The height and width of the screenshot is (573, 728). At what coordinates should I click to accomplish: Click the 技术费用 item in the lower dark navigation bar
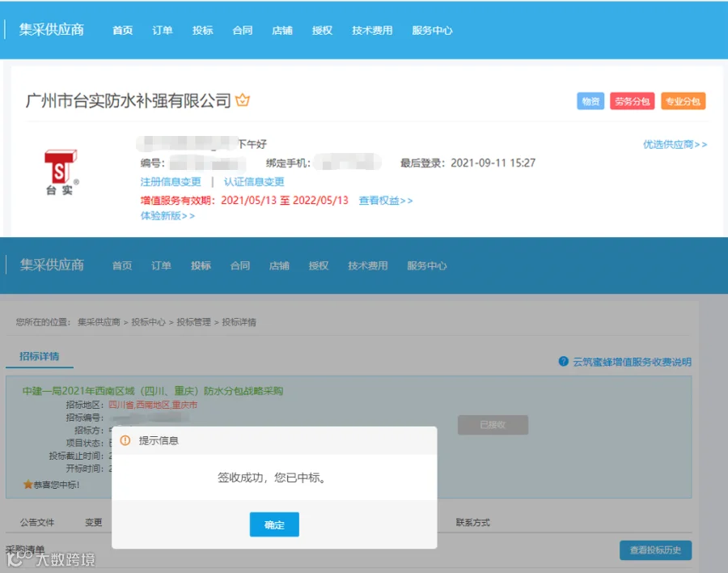click(x=368, y=265)
